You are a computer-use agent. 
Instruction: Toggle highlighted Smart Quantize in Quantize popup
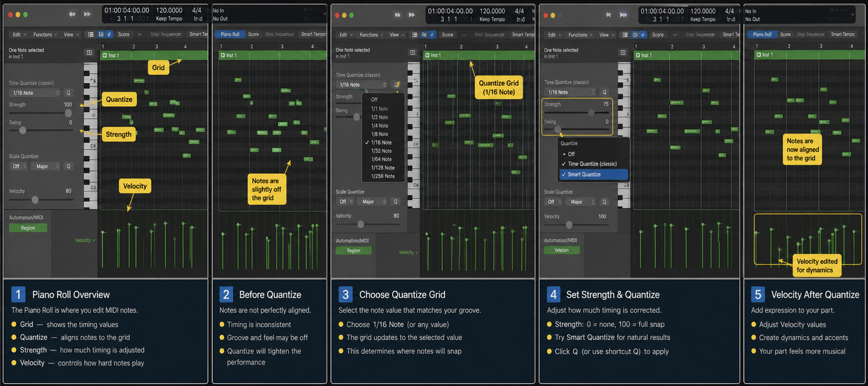coord(593,174)
